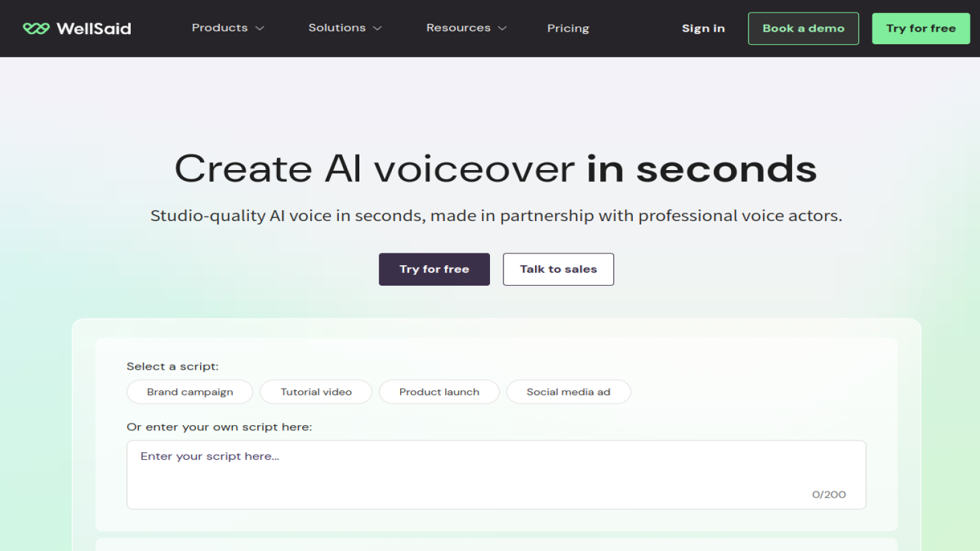Expand the Solutions menu
Viewport: 980px width, 551px height.
click(x=345, y=28)
